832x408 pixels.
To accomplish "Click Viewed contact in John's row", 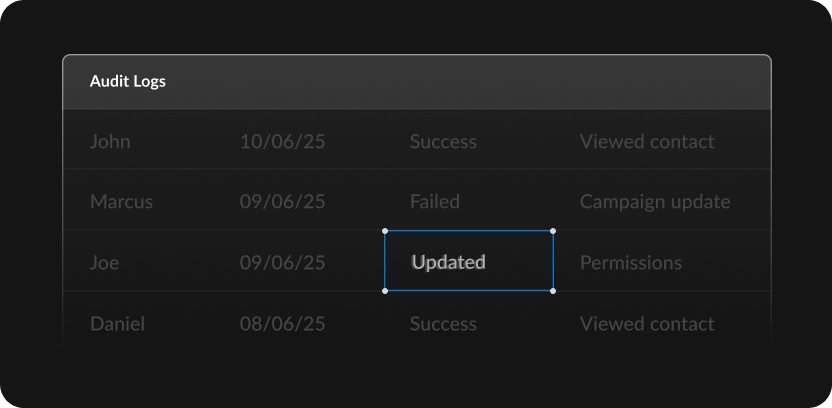I will tap(647, 142).
